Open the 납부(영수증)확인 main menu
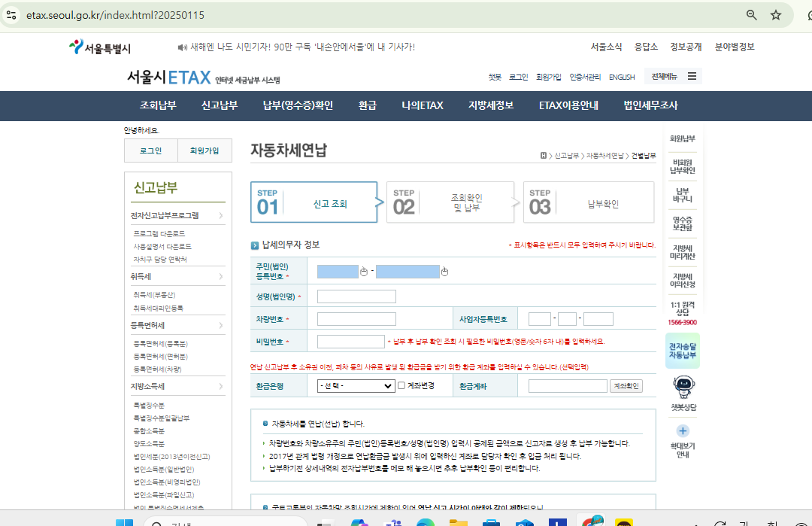This screenshot has width=812, height=526. pos(298,105)
